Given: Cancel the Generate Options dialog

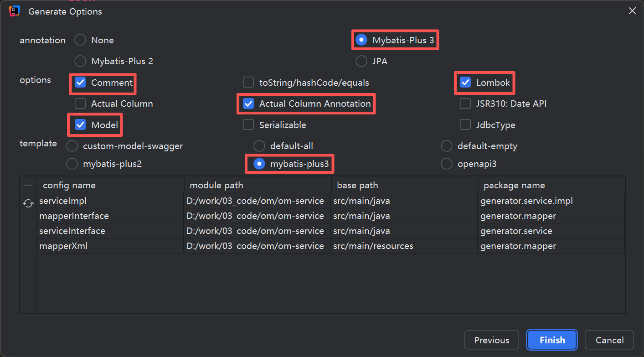Looking at the screenshot, I should (x=609, y=340).
